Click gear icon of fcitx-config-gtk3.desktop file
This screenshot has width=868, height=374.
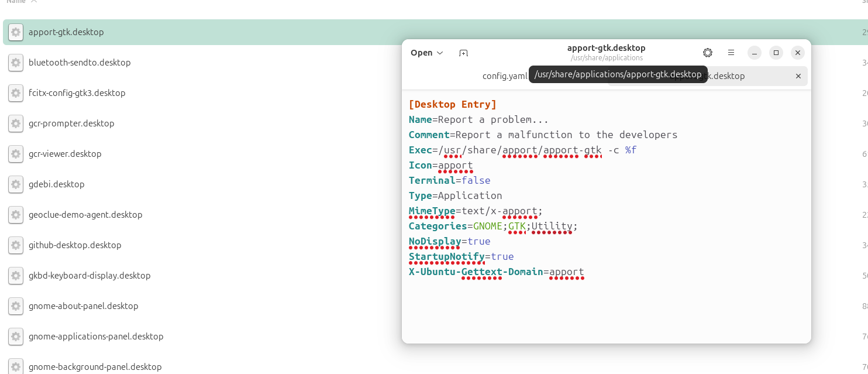coord(16,93)
